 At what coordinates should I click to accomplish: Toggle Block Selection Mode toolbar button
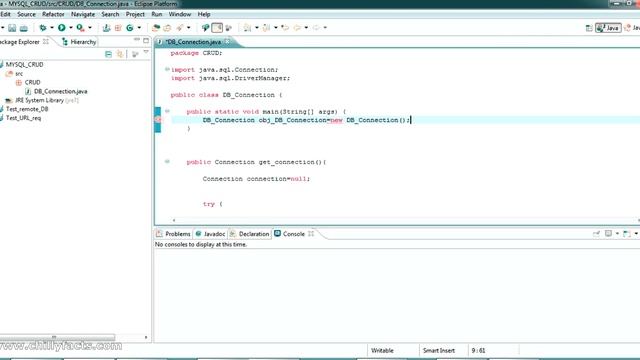pyautogui.click(x=217, y=28)
